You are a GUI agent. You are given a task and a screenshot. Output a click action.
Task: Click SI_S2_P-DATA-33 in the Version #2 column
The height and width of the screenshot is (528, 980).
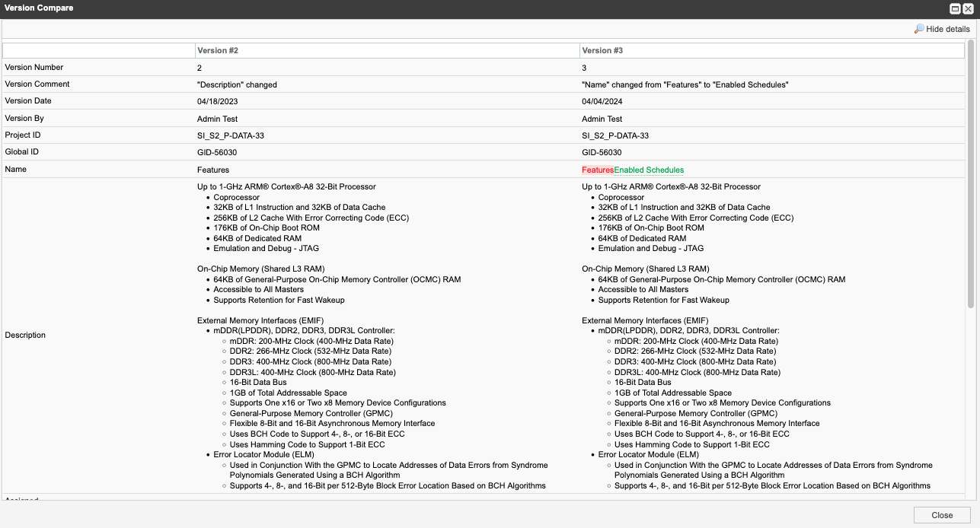tap(231, 136)
